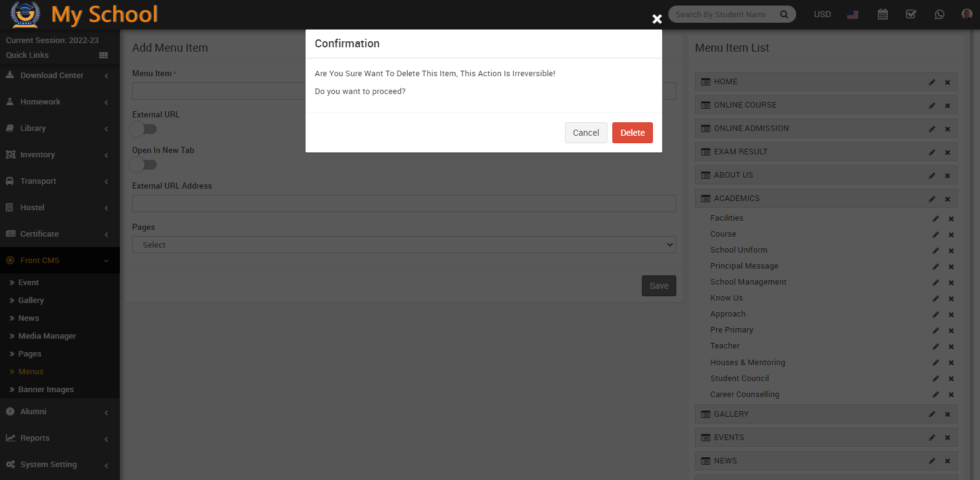Open Quick Links grid icon
Screen dimensions: 980x480
click(x=103, y=55)
